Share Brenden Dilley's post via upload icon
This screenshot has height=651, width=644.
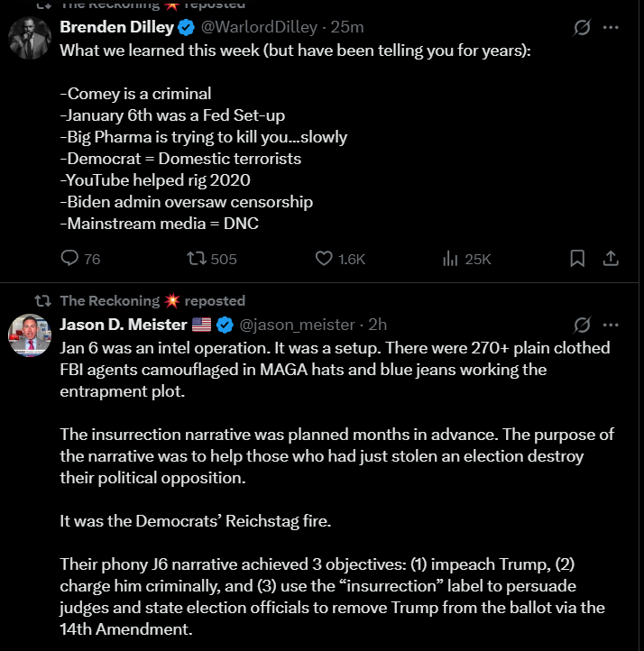tap(611, 258)
